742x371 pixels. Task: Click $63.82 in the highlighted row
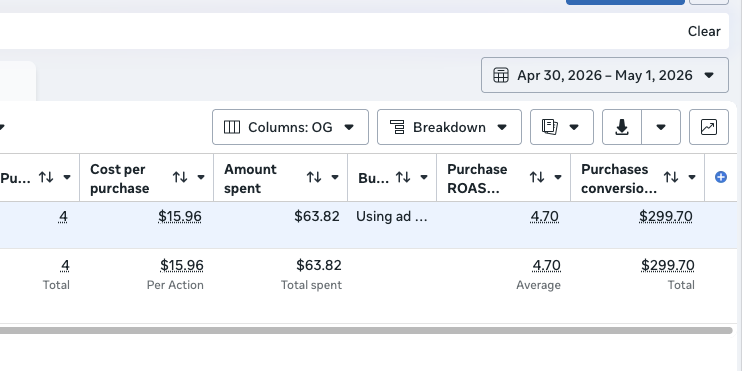click(x=317, y=217)
